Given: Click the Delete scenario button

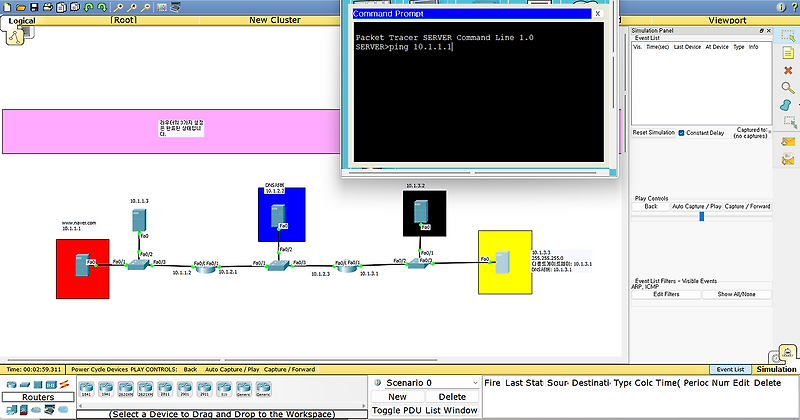Looking at the screenshot, I should coord(452,397).
